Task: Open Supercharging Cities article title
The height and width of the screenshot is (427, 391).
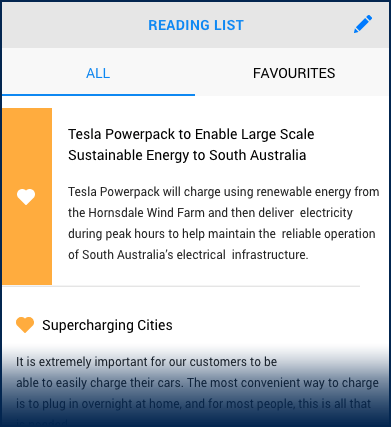Action: [x=107, y=325]
